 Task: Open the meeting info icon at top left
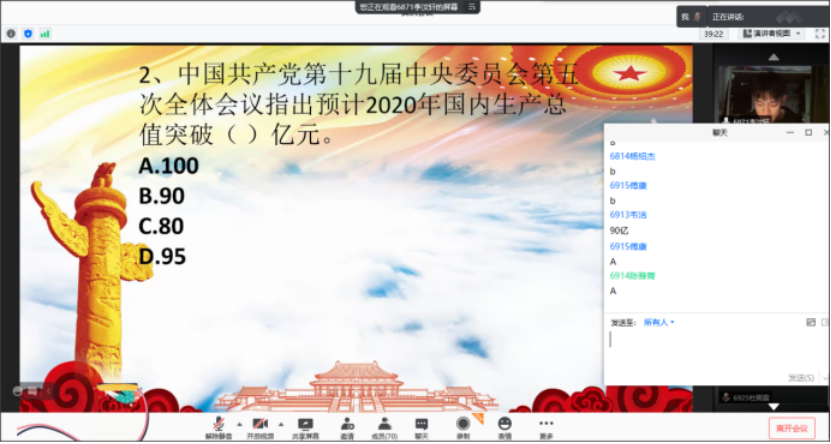tap(11, 33)
